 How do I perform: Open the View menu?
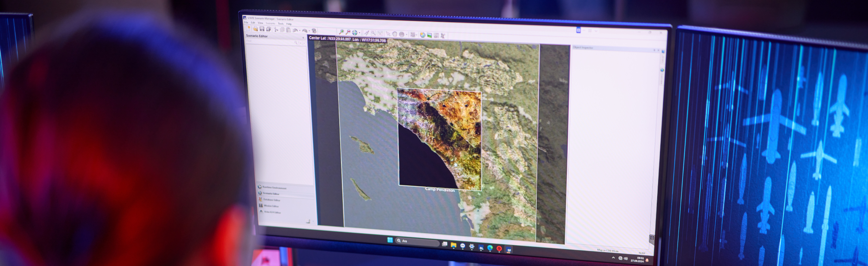(260, 23)
